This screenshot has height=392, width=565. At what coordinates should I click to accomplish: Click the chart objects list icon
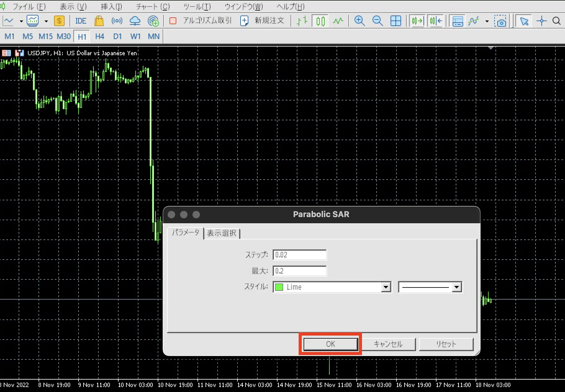(x=474, y=21)
